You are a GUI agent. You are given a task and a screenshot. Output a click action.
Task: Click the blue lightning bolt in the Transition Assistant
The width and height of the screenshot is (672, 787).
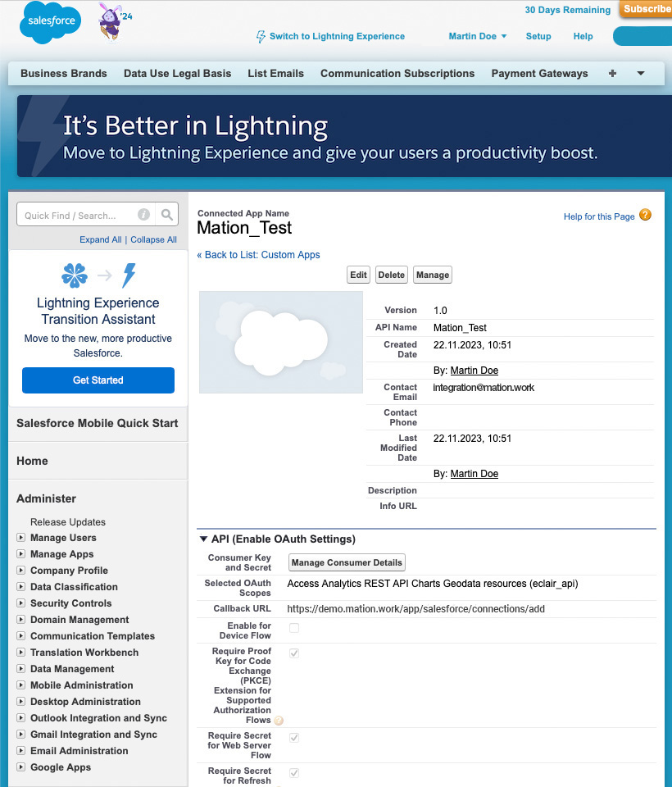click(129, 275)
